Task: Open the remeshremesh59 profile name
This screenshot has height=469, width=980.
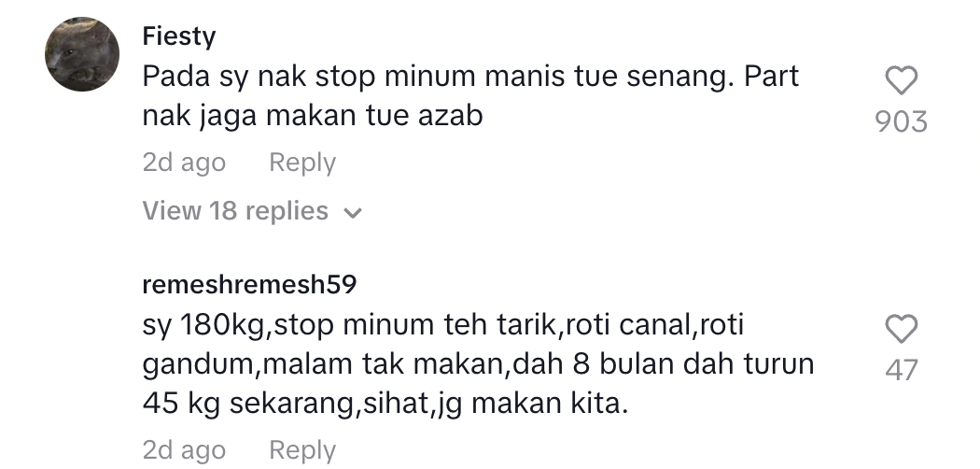Action: (249, 285)
